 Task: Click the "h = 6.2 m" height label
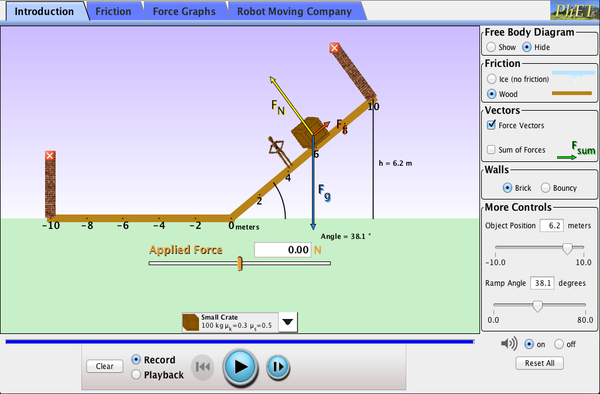click(x=395, y=163)
